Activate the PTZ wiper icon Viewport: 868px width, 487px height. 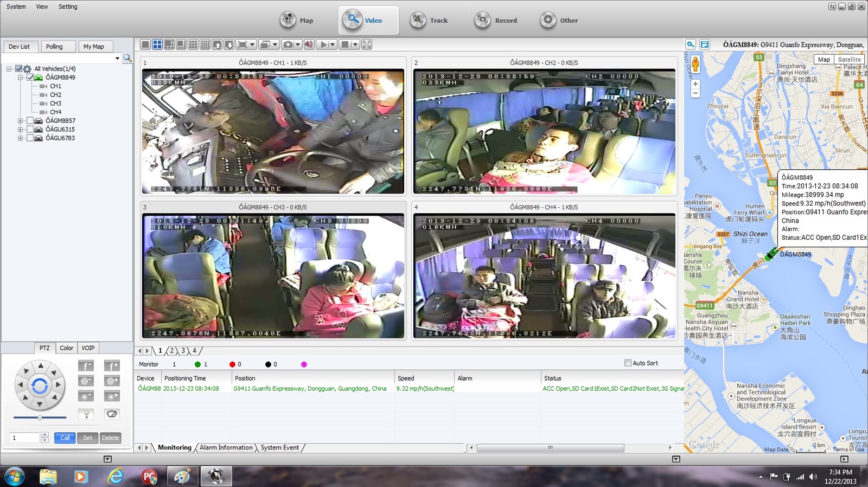click(112, 414)
